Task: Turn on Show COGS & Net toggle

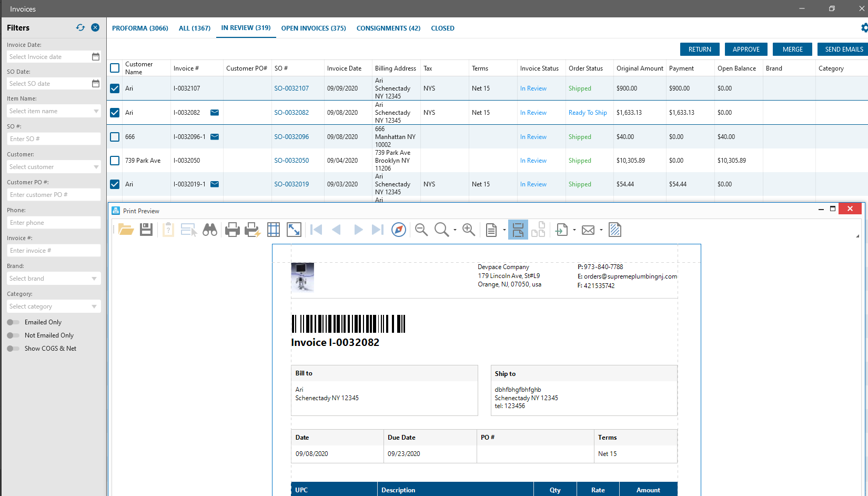Action: 13,349
